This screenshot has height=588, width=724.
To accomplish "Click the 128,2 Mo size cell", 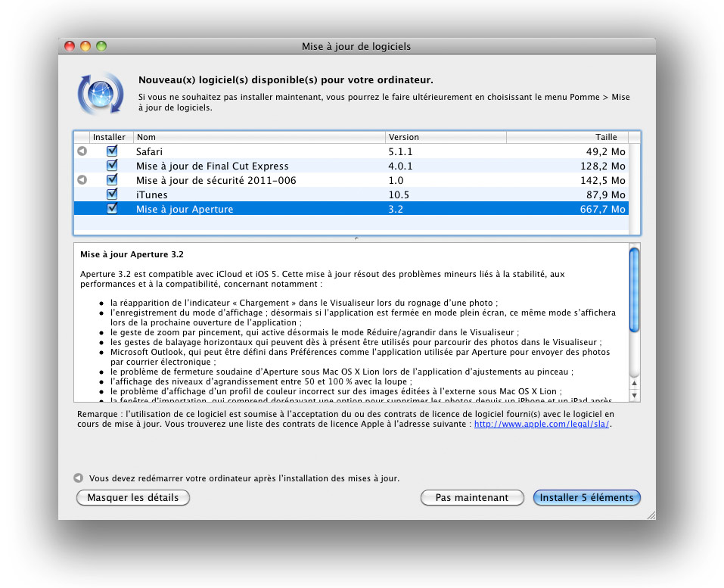I will point(602,166).
